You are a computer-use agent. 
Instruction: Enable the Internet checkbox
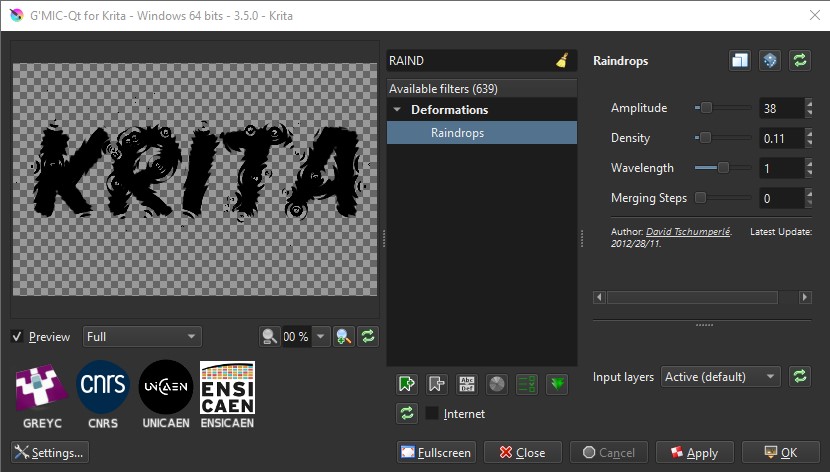coord(432,413)
